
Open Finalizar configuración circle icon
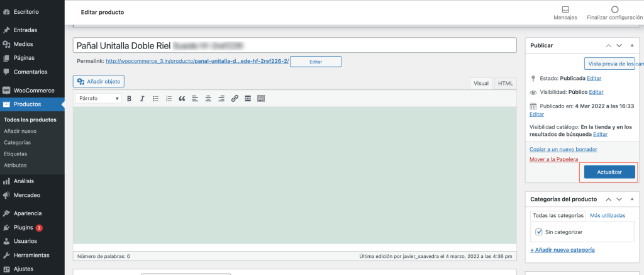614,9
